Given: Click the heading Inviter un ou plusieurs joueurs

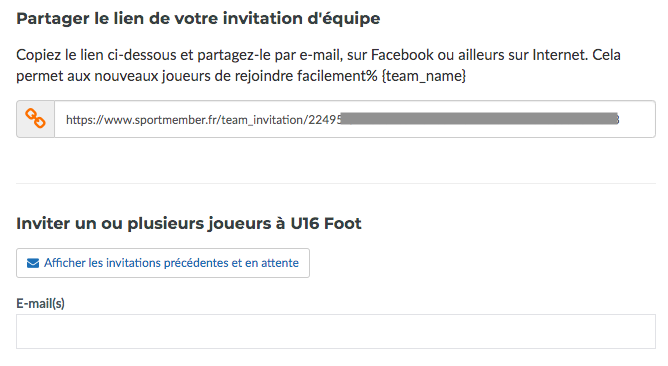Looking at the screenshot, I should click(189, 224).
